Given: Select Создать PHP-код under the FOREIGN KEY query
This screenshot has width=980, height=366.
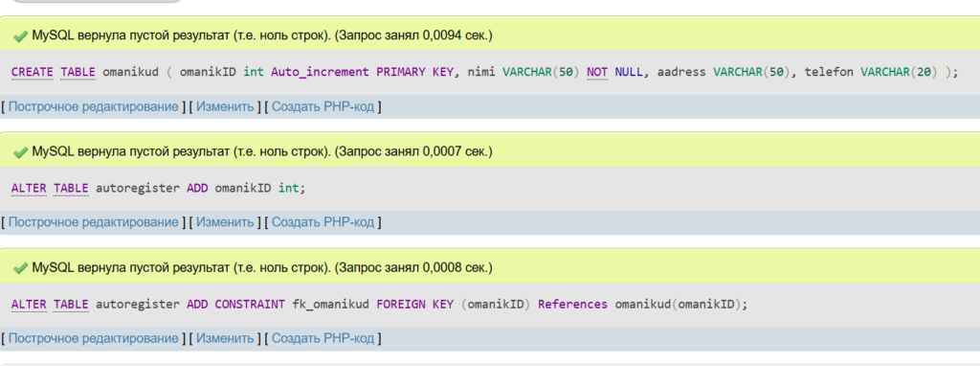Looking at the screenshot, I should tap(323, 338).
